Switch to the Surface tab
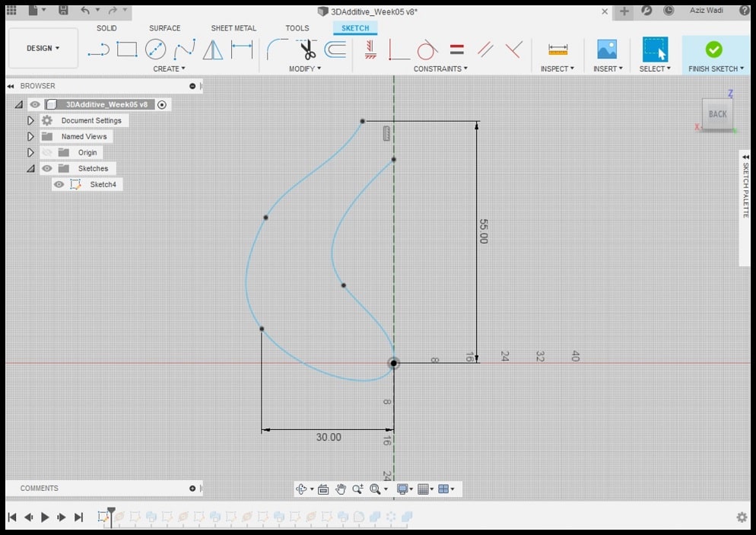This screenshot has width=756, height=535. tap(165, 28)
